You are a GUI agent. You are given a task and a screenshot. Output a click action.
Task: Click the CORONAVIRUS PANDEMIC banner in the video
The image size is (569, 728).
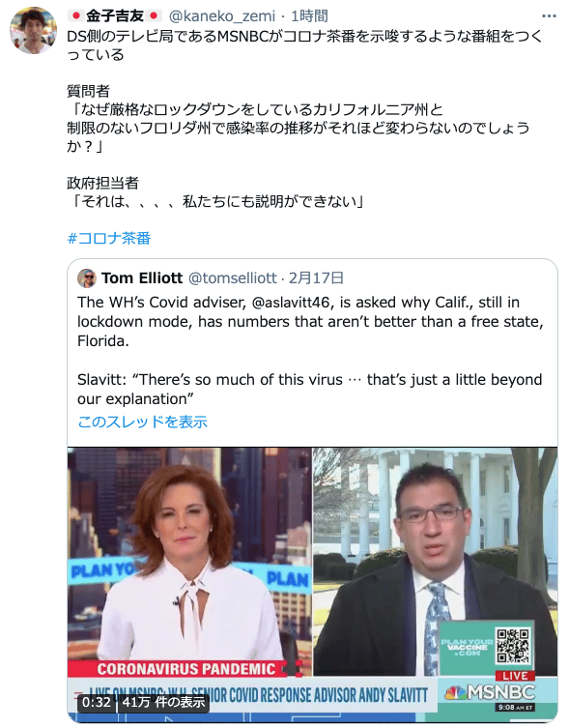[185, 669]
